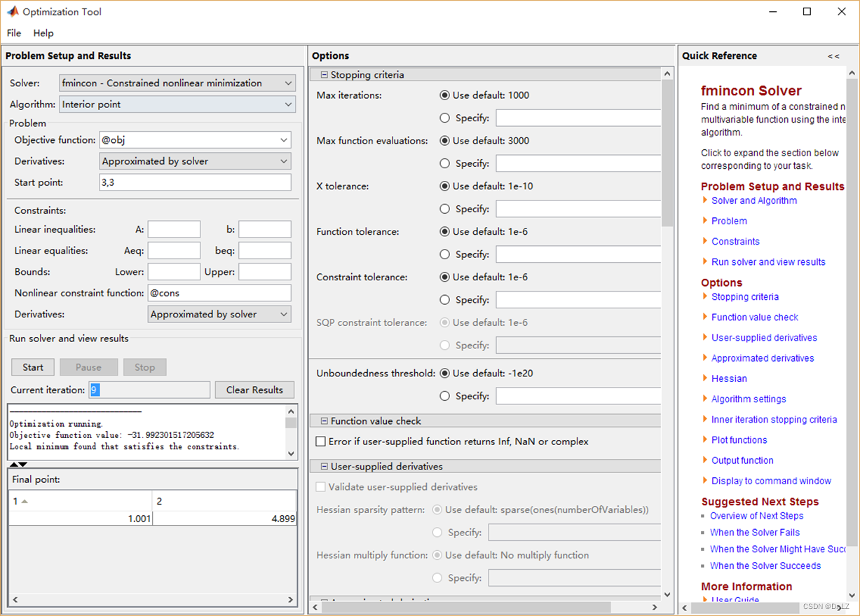The width and height of the screenshot is (860, 616).
Task: Collapse Quick Reference with the << icon
Action: click(833, 56)
